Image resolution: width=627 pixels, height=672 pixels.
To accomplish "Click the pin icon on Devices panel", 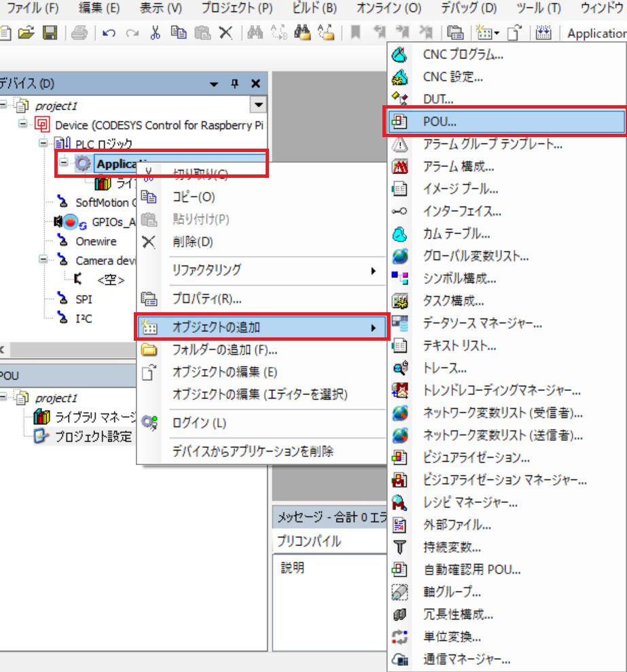I will (x=235, y=83).
